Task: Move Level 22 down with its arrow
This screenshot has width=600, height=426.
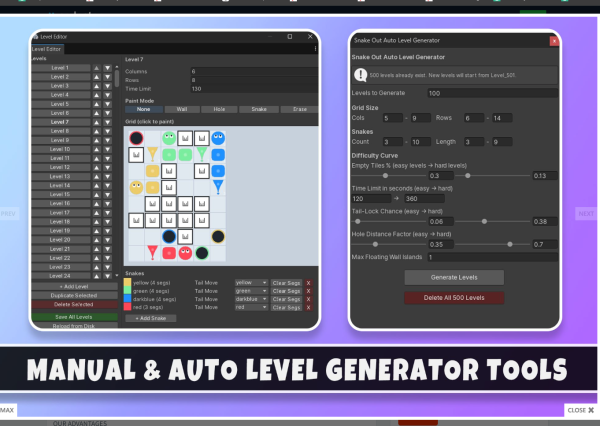Action: (108, 258)
